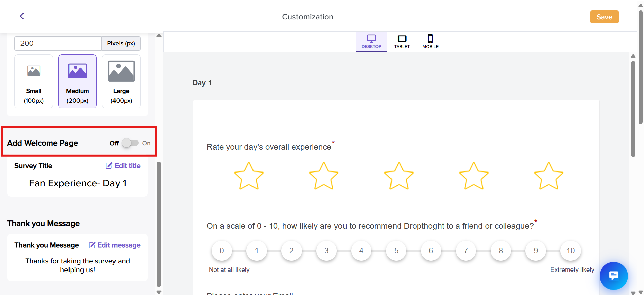Click the fifth star rating
The width and height of the screenshot is (644, 295).
click(549, 176)
